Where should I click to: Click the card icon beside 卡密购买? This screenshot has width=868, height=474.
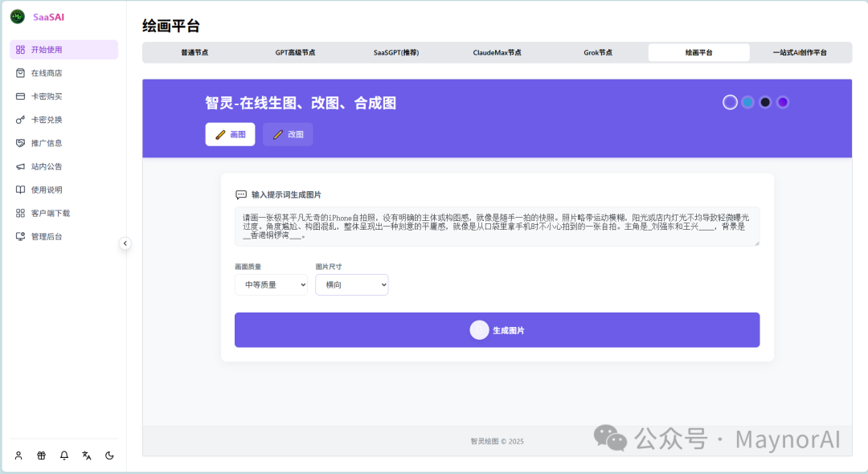click(x=20, y=96)
